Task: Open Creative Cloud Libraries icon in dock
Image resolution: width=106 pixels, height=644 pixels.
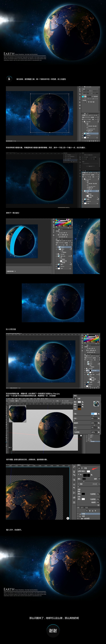Action: pos(74,498)
